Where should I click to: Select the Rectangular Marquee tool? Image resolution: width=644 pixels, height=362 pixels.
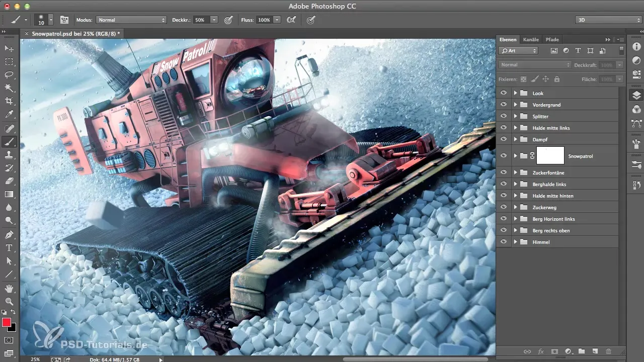click(9, 62)
